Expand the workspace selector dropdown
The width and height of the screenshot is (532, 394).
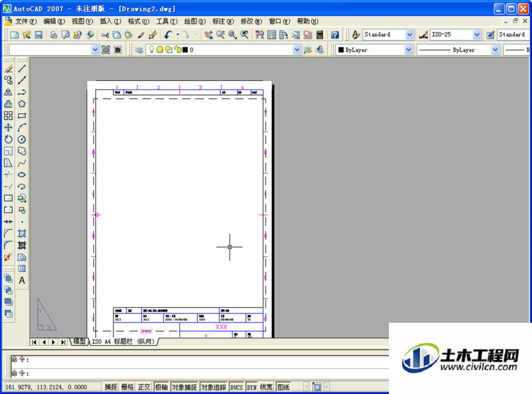[x=95, y=50]
